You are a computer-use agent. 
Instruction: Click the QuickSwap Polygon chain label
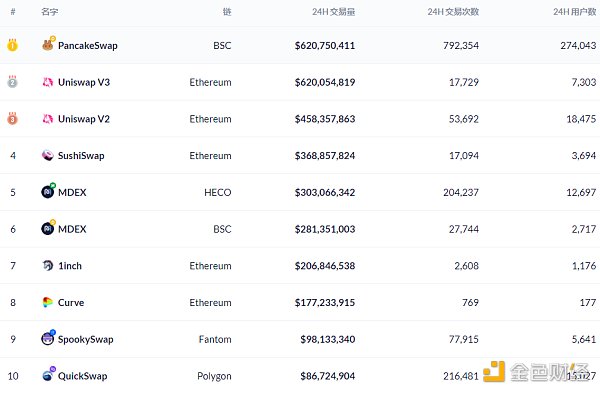214,376
